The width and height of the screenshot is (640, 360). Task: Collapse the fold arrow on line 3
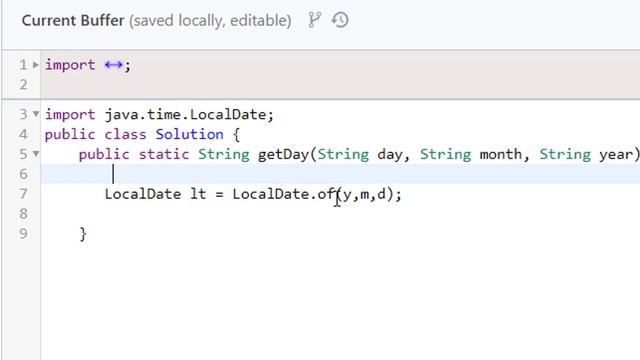click(36, 114)
